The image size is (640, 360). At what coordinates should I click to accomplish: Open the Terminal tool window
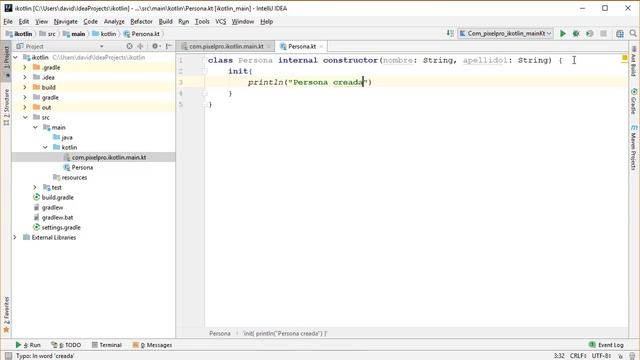[107, 345]
